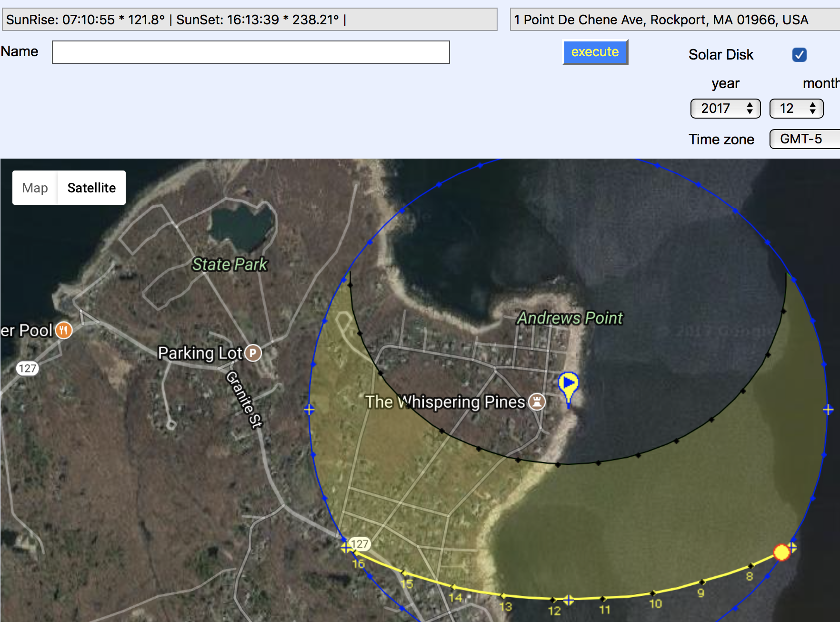
Task: Open the year 2017 dropdown
Action: 725,109
